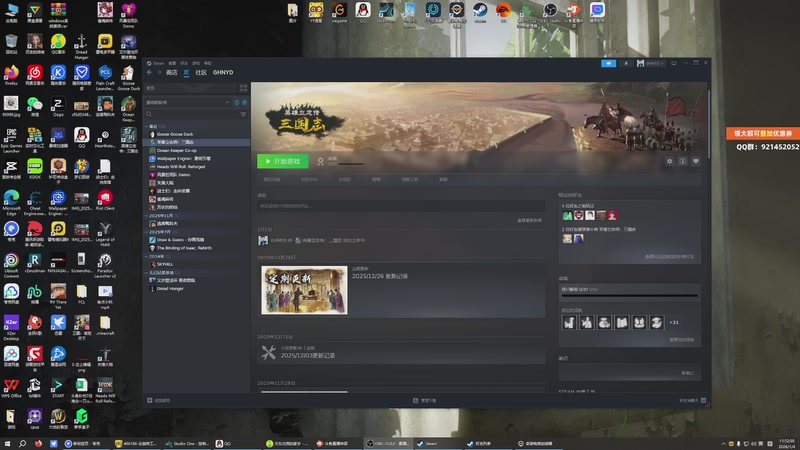
Task: Open the 商店 store tab
Action: click(171, 72)
